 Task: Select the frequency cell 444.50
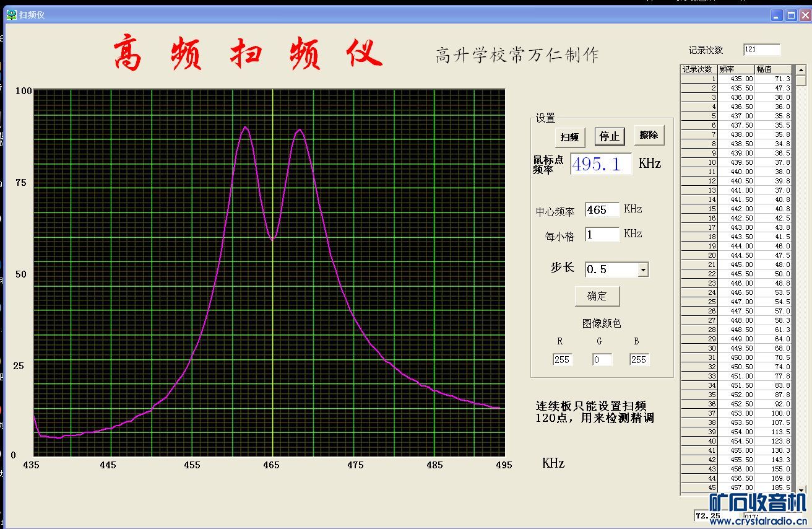pos(736,255)
